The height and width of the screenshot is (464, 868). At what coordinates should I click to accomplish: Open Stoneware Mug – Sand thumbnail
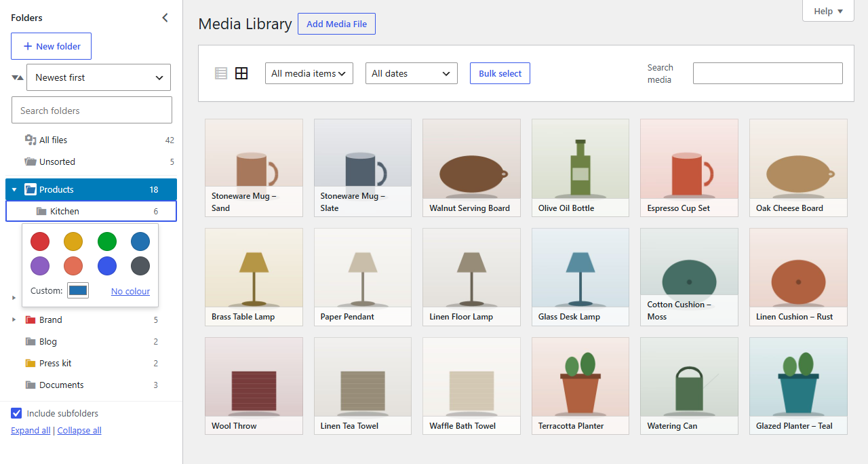[x=254, y=168]
